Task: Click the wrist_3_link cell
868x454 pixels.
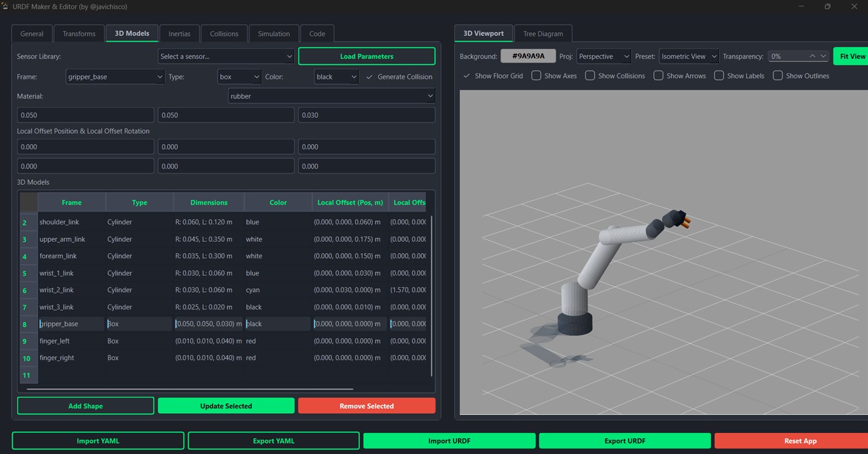Action: [x=71, y=307]
